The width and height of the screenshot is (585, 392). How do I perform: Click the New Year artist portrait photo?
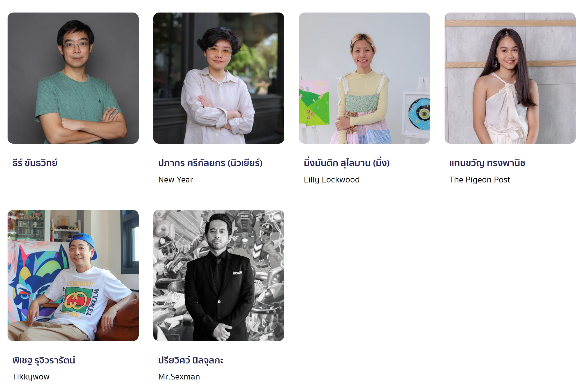pos(219,78)
